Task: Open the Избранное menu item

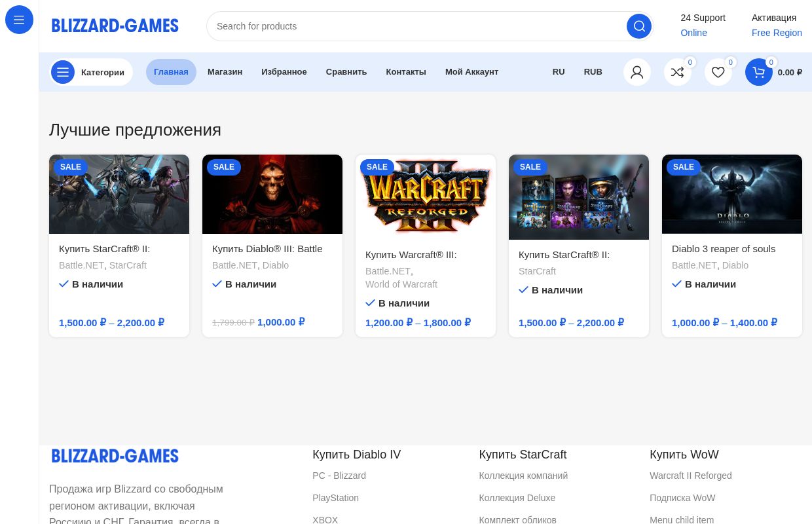Action: [x=284, y=72]
